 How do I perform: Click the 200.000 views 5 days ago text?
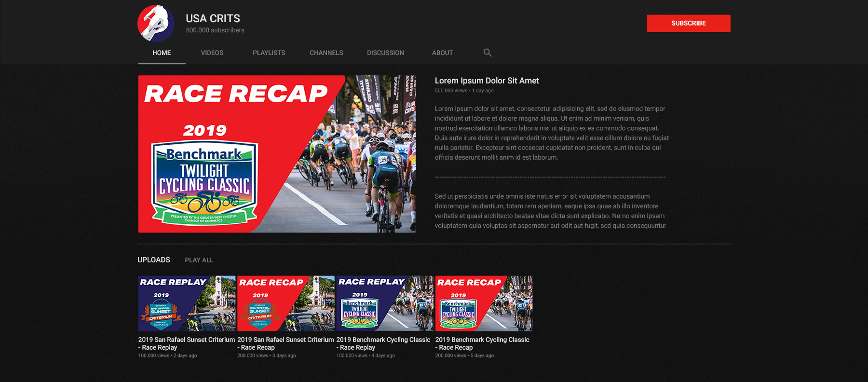[x=464, y=355]
